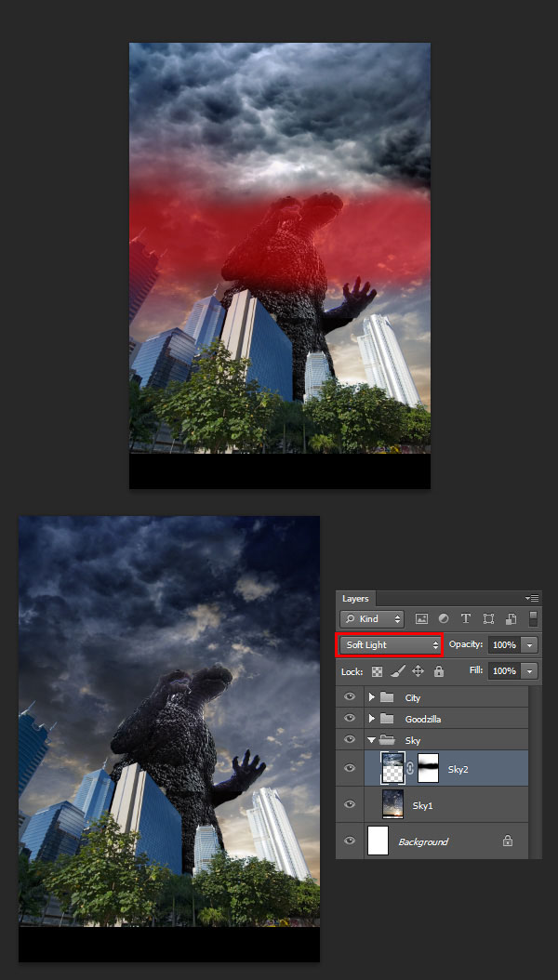
Task: Collapse the Sky layer group
Action: point(372,740)
